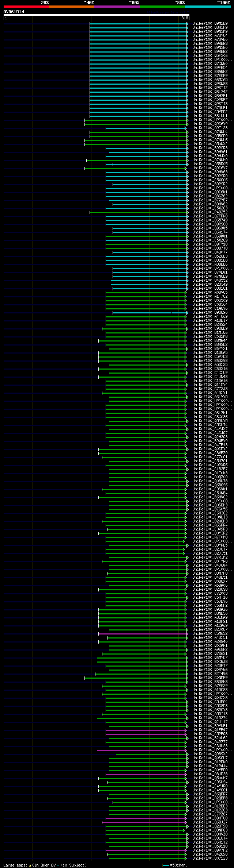Click the cyan alignment bar for UniRef100_B9N3M9
Viewport: 234px width, 868px height.
[138, 32]
